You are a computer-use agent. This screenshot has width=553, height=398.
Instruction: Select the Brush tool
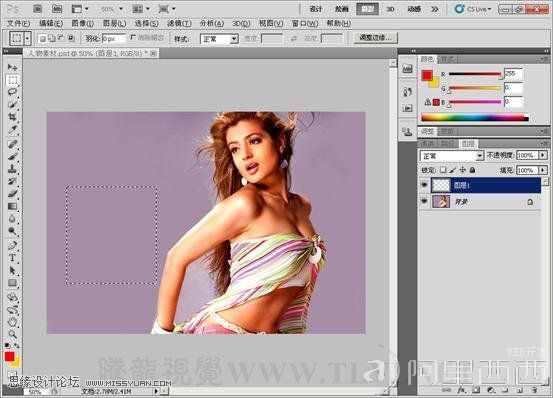pyautogui.click(x=12, y=156)
